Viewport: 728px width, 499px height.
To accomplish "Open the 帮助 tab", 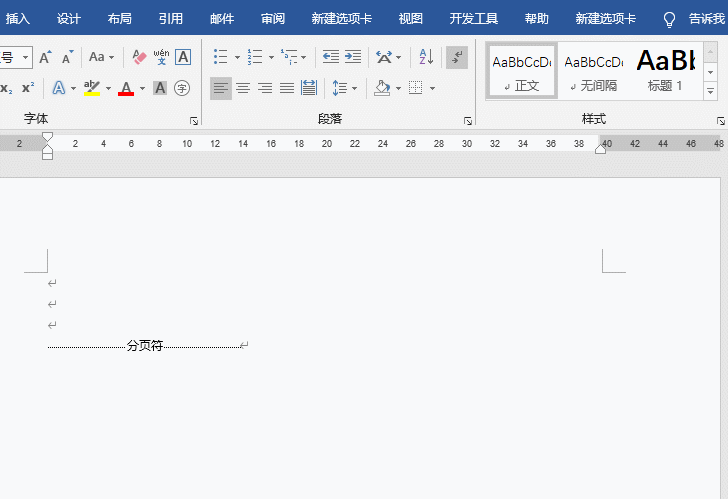I will (x=537, y=19).
